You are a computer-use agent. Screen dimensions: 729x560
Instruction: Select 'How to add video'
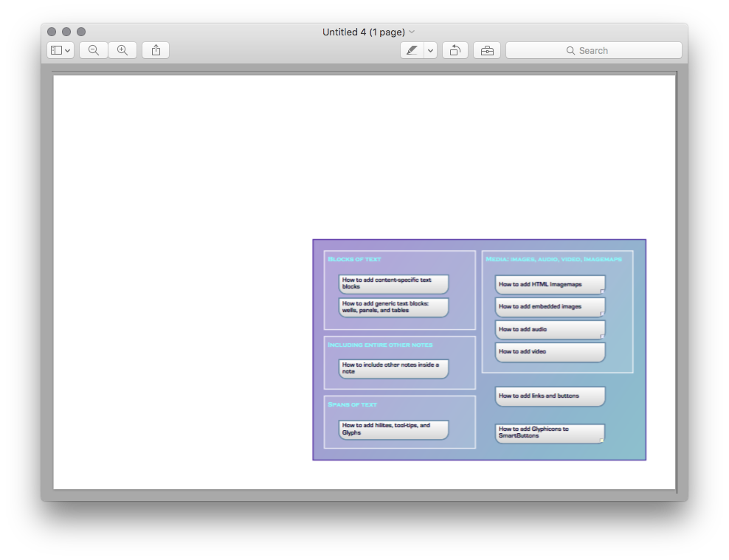coord(549,352)
